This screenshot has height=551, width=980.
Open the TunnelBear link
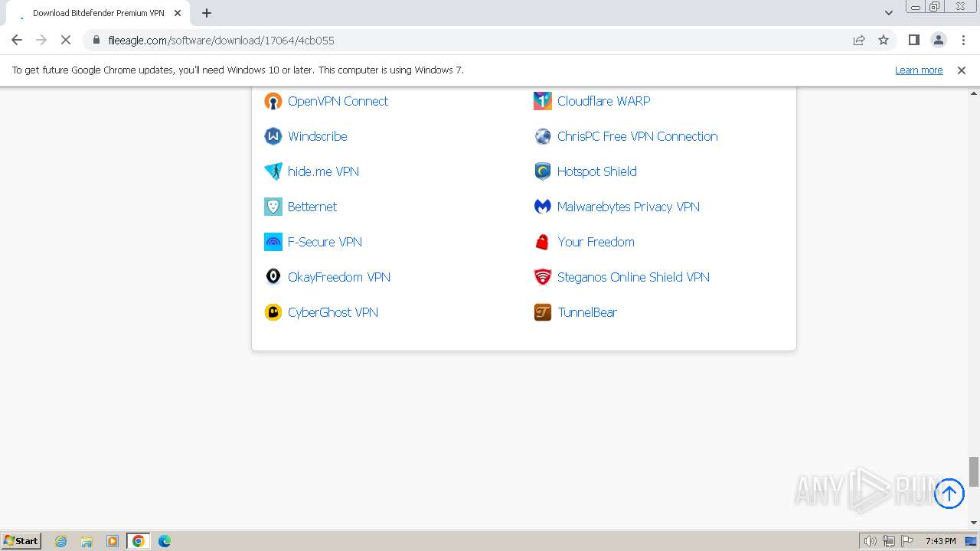587,312
